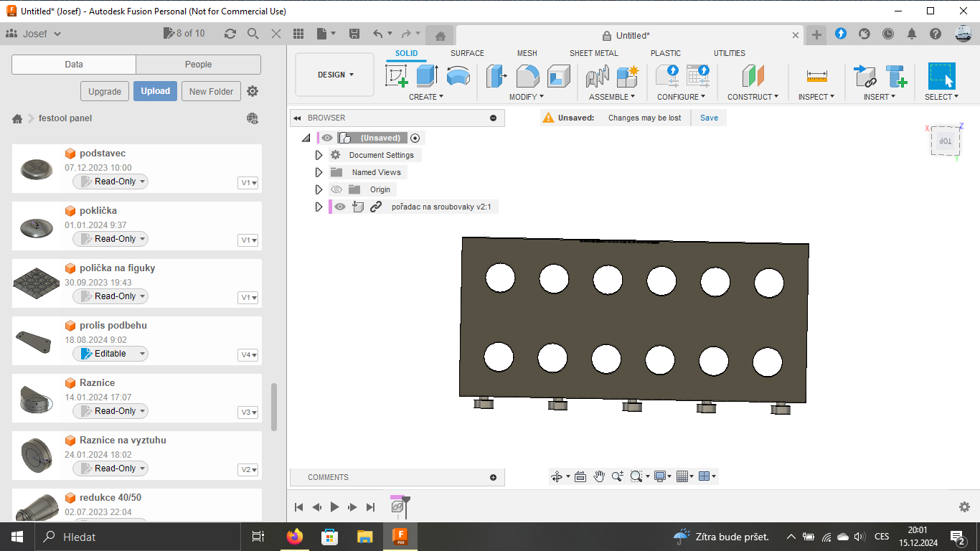
Task: Expand the Named Views node
Action: click(x=319, y=172)
